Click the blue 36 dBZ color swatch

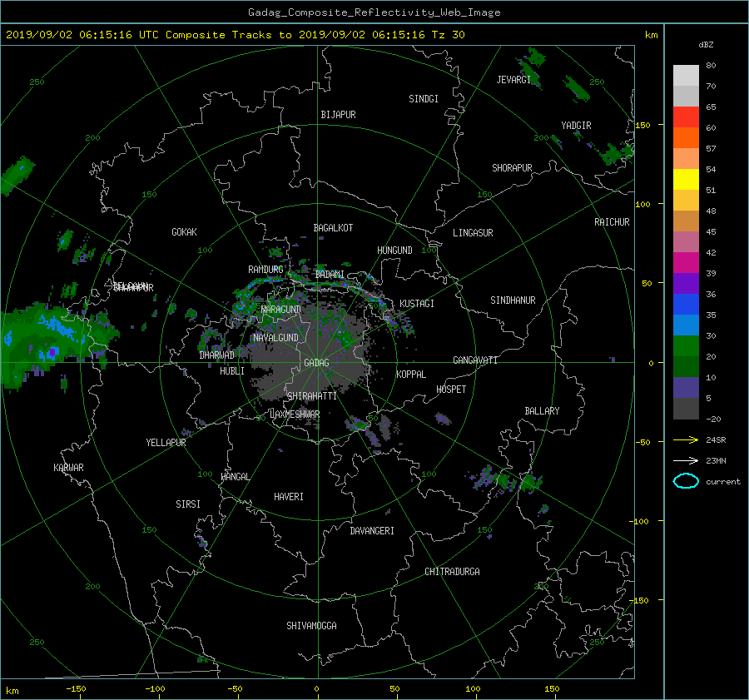pos(686,305)
